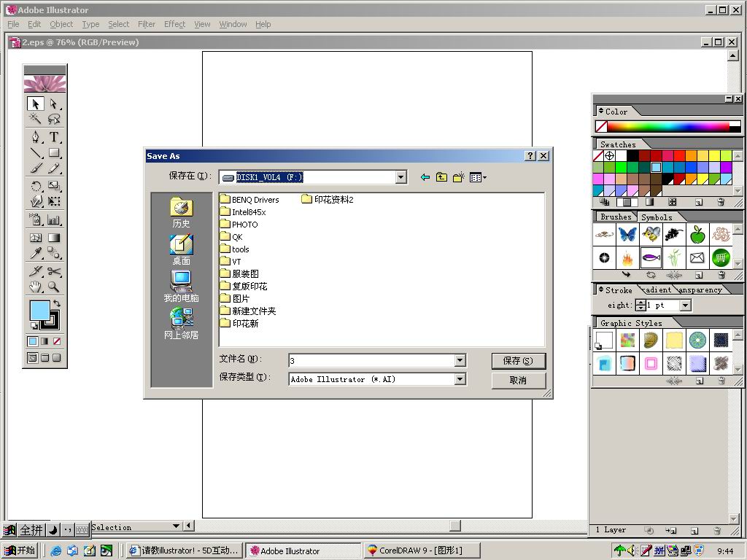Switch to the Symbols tab
The height and width of the screenshot is (560, 747).
(x=657, y=217)
